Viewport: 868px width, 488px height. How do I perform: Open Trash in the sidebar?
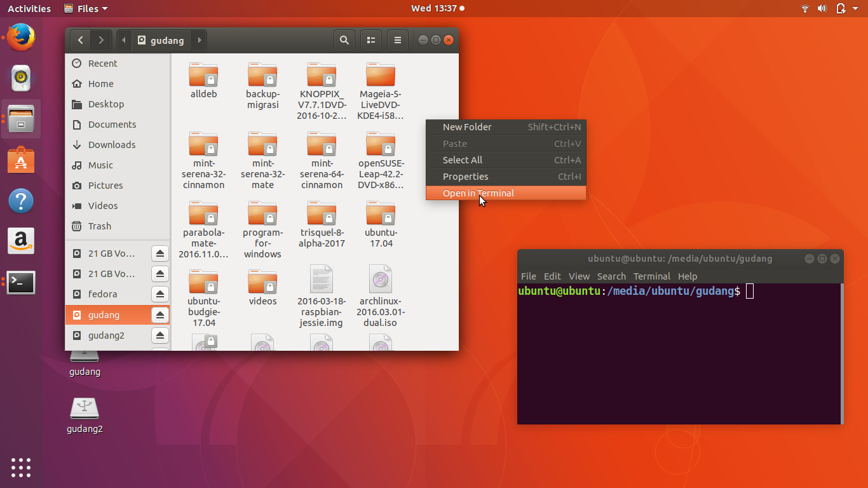tap(118, 226)
